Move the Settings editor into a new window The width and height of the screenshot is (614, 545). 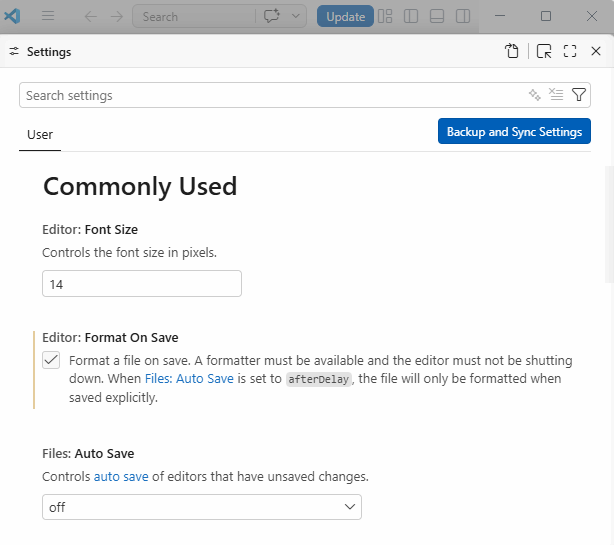(544, 51)
